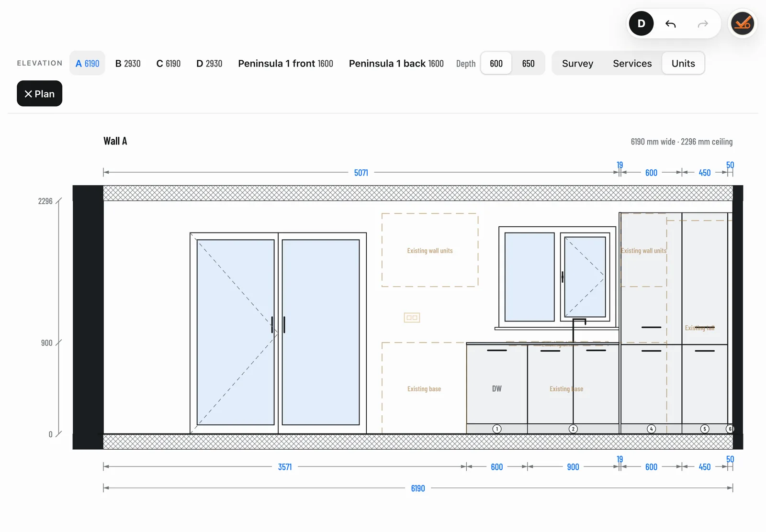Select unit marker 4 on the plinth
Image resolution: width=766 pixels, height=532 pixels.
click(651, 429)
